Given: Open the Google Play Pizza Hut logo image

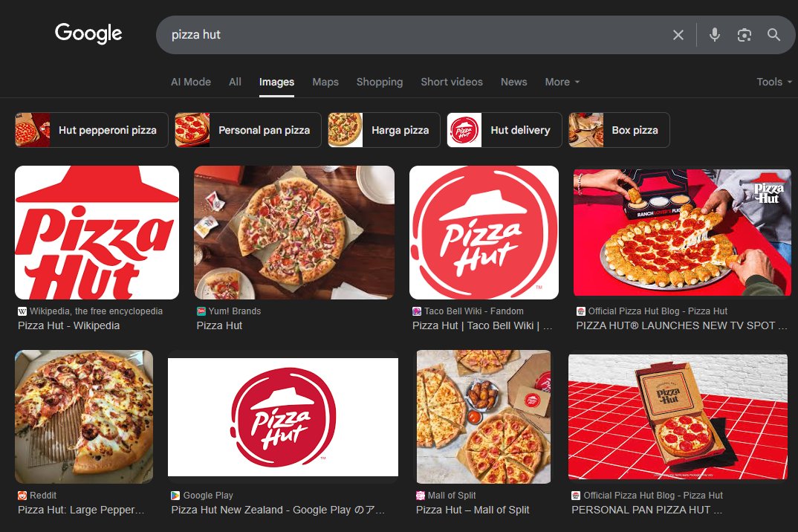Looking at the screenshot, I should point(283,417).
